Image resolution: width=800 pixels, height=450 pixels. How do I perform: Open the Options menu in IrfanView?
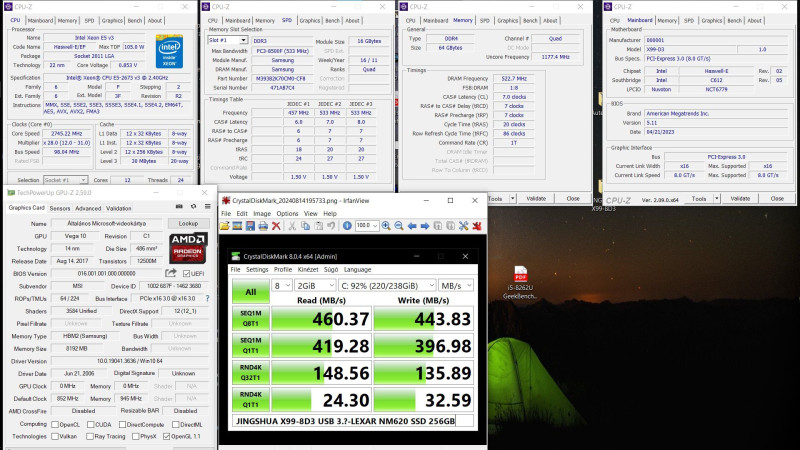(x=287, y=213)
